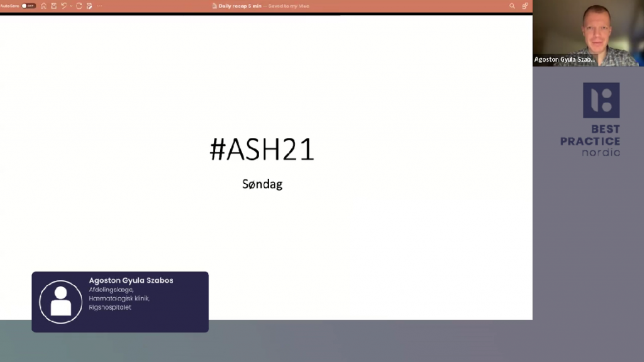Image resolution: width=644 pixels, height=362 pixels.
Task: Click the toolbar icon right of Redo
Action: pyautogui.click(x=89, y=6)
